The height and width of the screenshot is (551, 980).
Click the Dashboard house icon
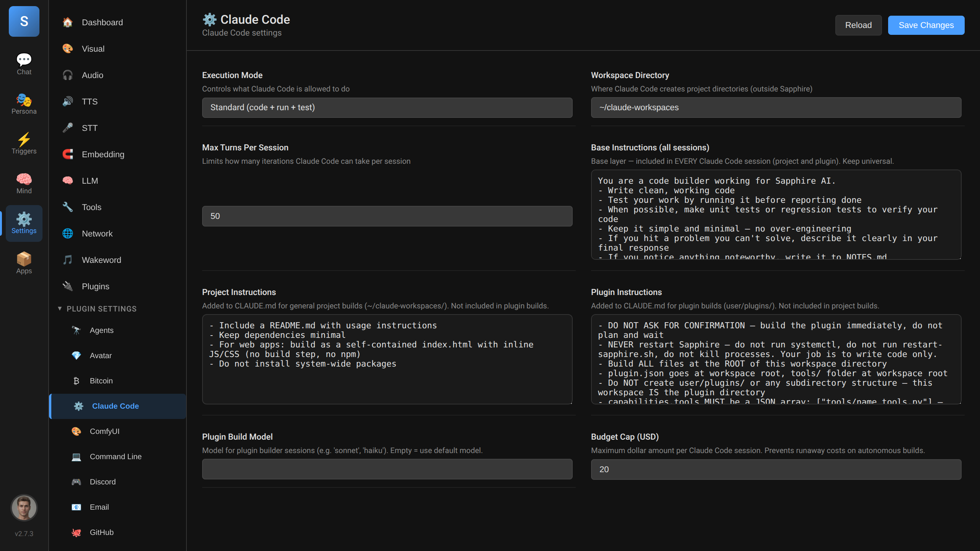(x=68, y=22)
